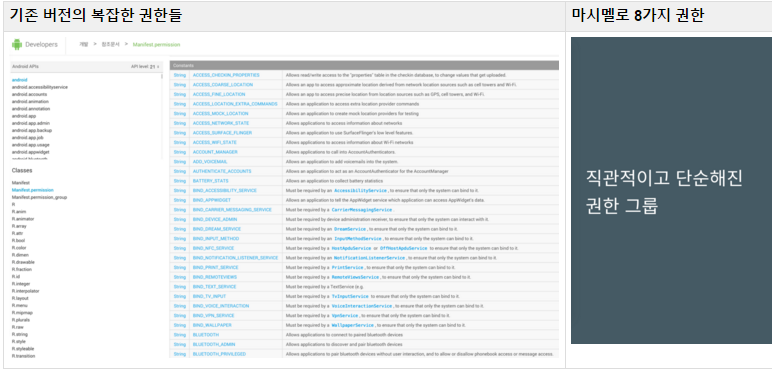Open the R.styleable class
The width and height of the screenshot is (774, 372).
point(23,348)
